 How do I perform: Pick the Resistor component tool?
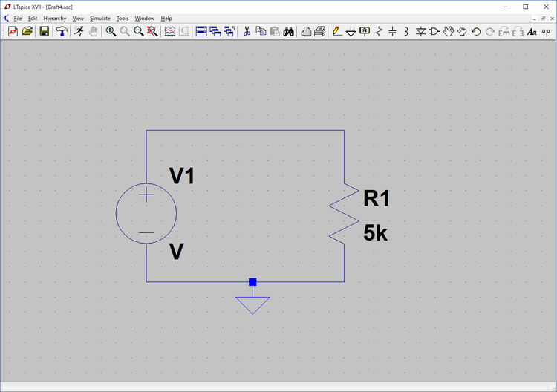click(x=379, y=31)
